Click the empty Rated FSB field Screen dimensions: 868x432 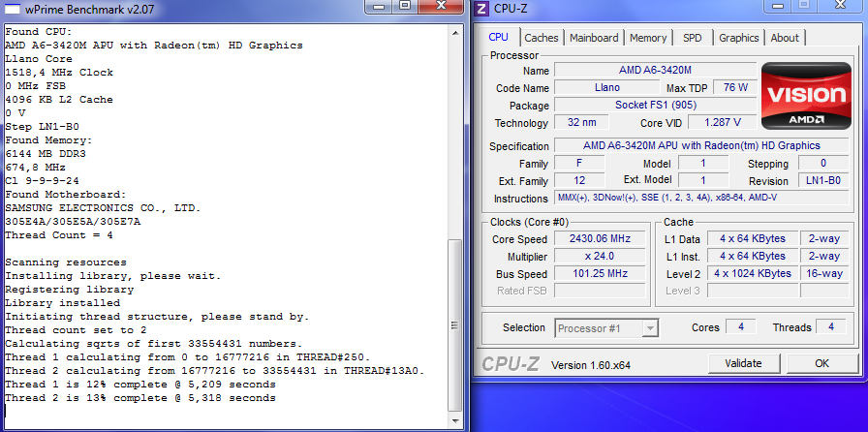pyautogui.click(x=600, y=291)
